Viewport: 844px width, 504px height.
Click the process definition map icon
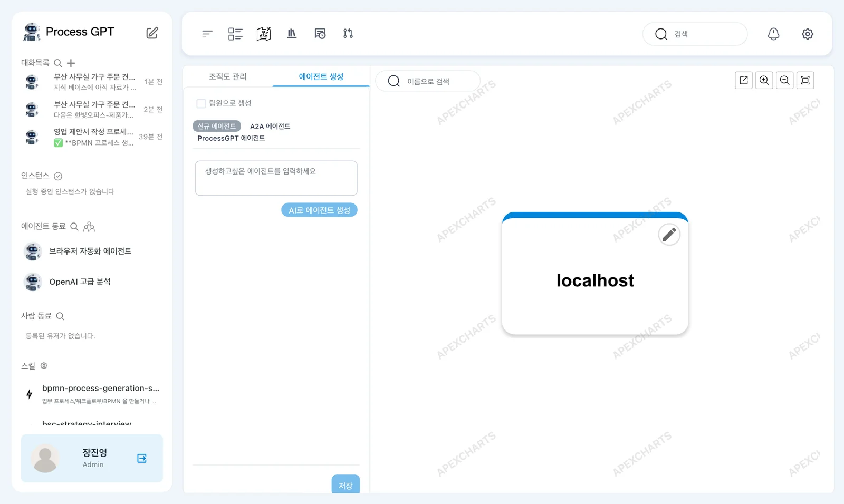pos(264,34)
